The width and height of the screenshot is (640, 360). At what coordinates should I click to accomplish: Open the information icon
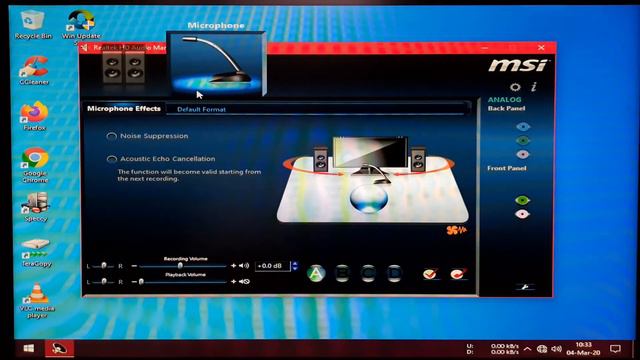[x=533, y=87]
